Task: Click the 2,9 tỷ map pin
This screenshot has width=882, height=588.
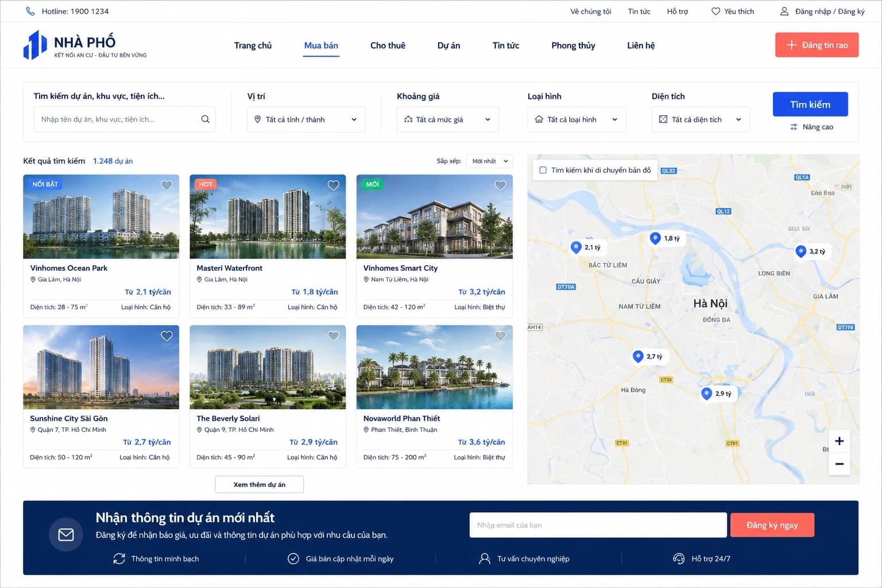Action: tap(706, 393)
